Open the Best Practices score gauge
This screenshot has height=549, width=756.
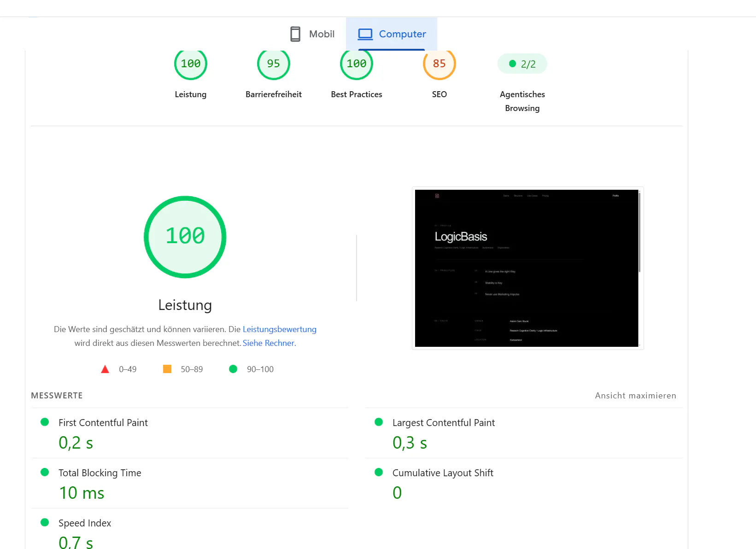tap(357, 64)
